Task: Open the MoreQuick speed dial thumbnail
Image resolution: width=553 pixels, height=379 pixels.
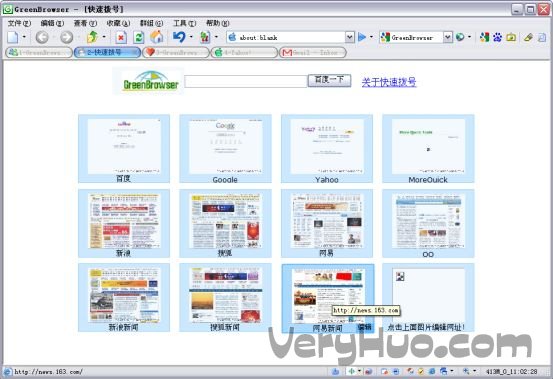Action: [428, 146]
